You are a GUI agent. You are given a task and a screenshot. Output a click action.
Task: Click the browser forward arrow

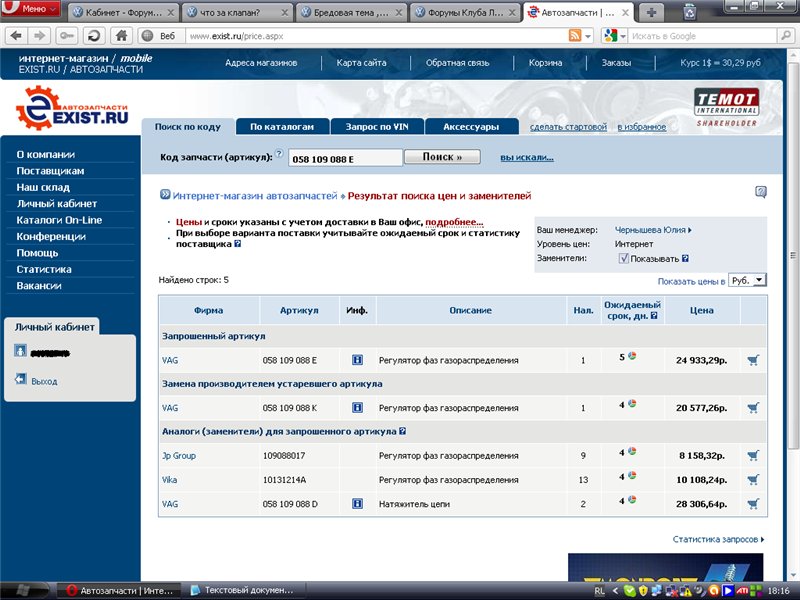(x=39, y=36)
